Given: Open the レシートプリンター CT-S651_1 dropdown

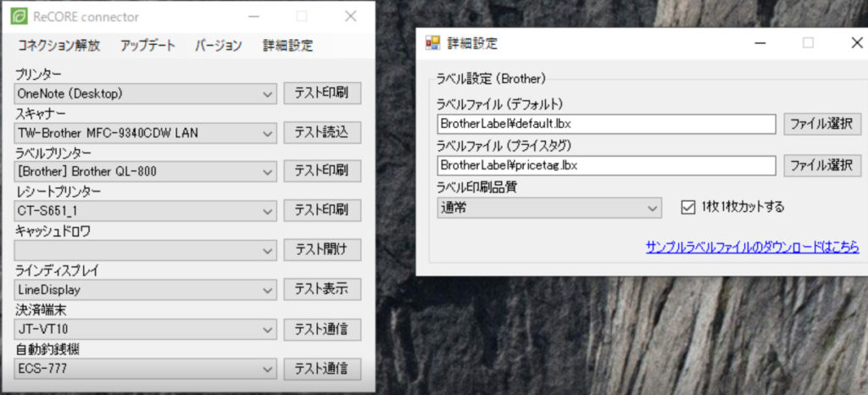Looking at the screenshot, I should pyautogui.click(x=146, y=211).
